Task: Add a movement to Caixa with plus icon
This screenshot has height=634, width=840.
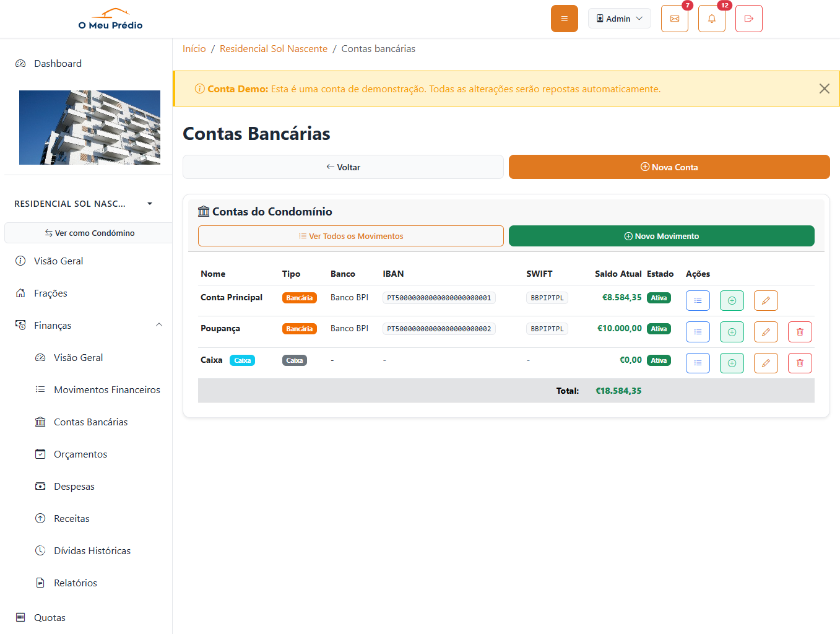Action: tap(732, 363)
